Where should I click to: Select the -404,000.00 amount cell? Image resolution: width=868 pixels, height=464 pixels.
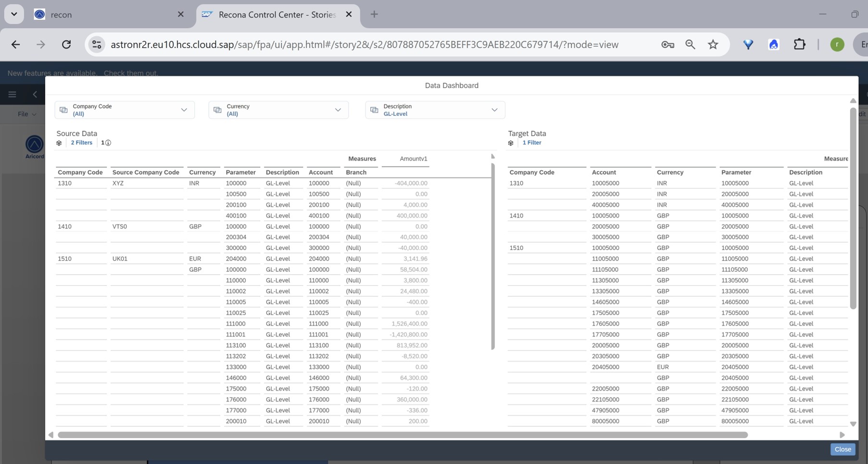click(405, 183)
